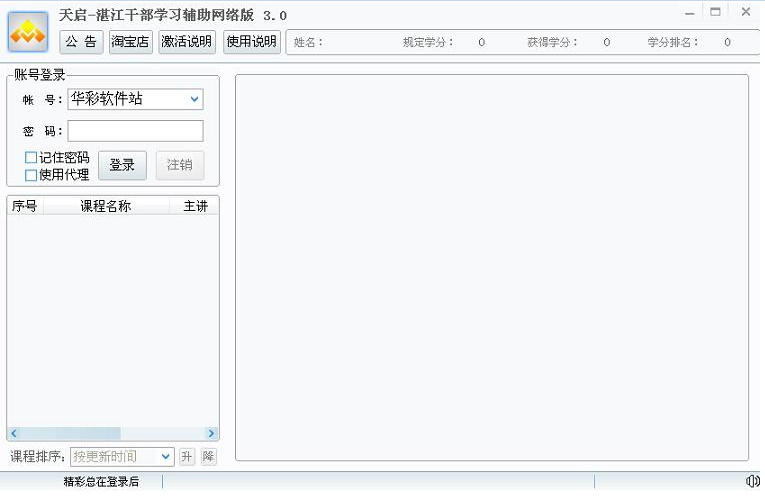Click the golden app logo icon
The width and height of the screenshot is (765, 496).
28,33
